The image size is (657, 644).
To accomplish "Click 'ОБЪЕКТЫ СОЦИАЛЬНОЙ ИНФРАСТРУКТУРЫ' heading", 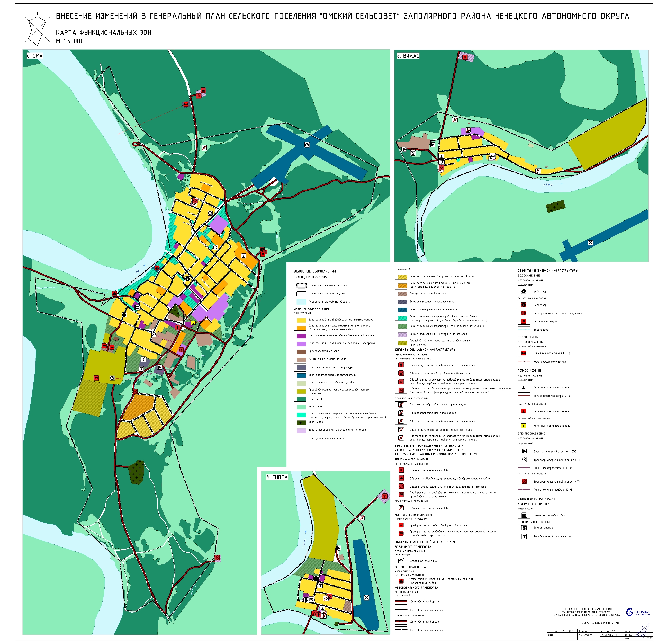I will pyautogui.click(x=425, y=349).
